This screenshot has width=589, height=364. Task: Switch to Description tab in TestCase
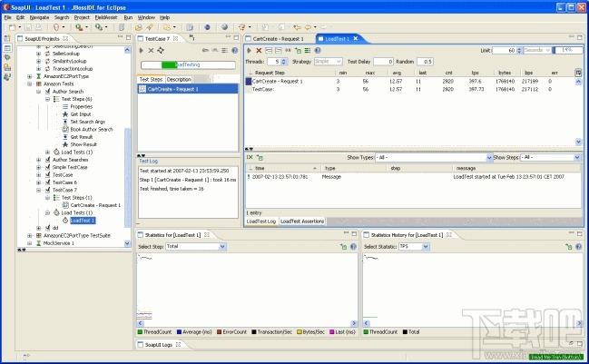coord(179,79)
